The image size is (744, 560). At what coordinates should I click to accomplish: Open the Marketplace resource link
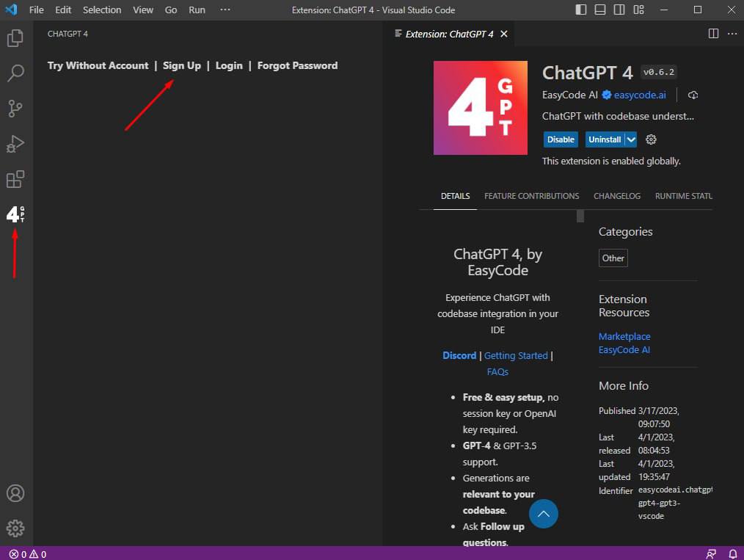624,336
